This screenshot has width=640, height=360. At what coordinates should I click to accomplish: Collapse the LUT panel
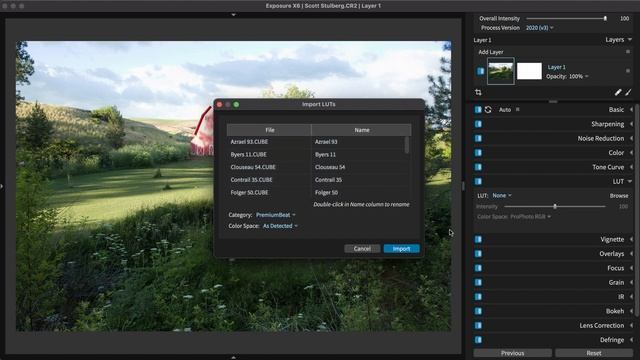click(630, 181)
